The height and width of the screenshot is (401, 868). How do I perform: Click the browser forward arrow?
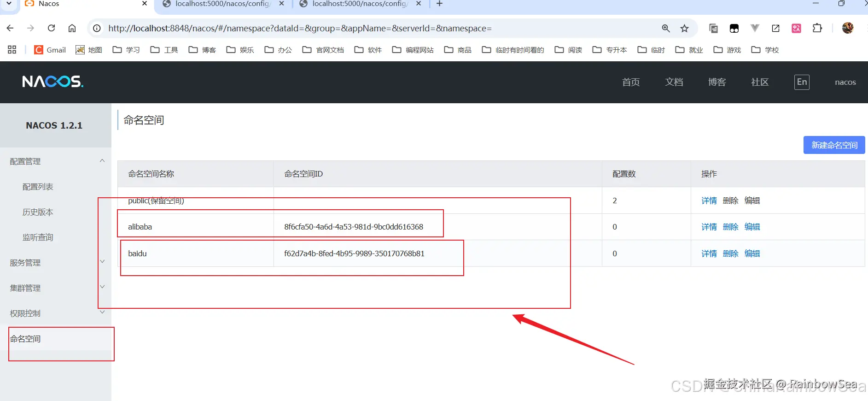pos(30,28)
